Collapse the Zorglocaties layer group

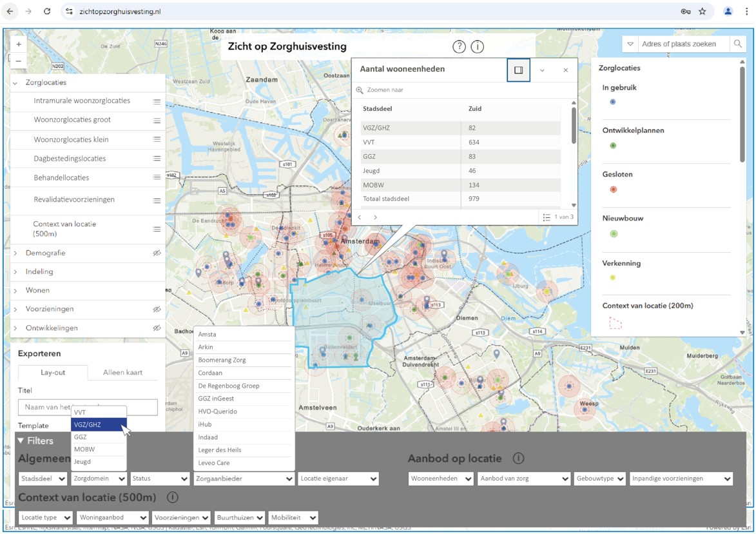pos(15,83)
